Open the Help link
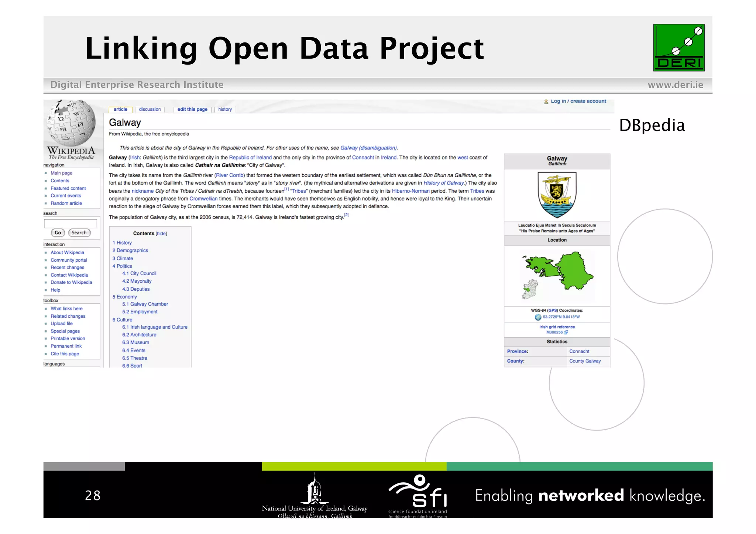Screen dimensions: 756x534 55,290
